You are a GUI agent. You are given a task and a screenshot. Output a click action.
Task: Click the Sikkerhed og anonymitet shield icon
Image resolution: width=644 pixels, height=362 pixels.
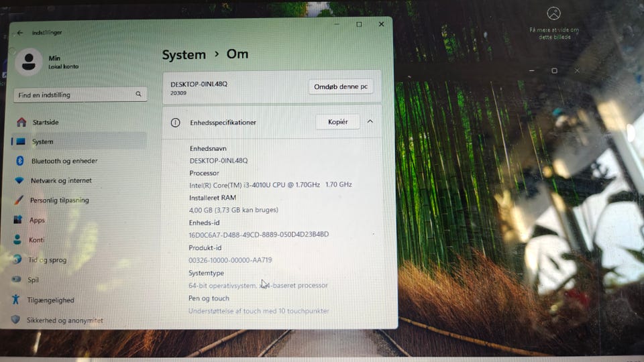pos(15,319)
